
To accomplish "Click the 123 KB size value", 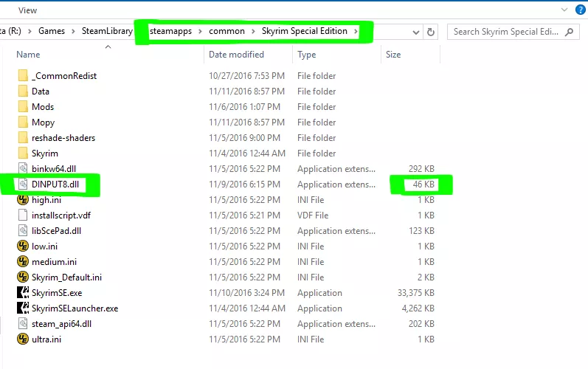I will pos(421,231).
